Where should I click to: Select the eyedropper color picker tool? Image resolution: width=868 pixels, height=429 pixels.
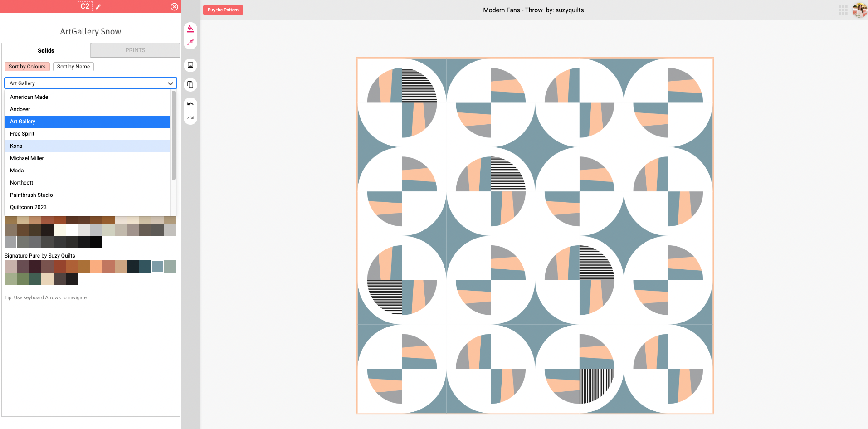tap(190, 42)
